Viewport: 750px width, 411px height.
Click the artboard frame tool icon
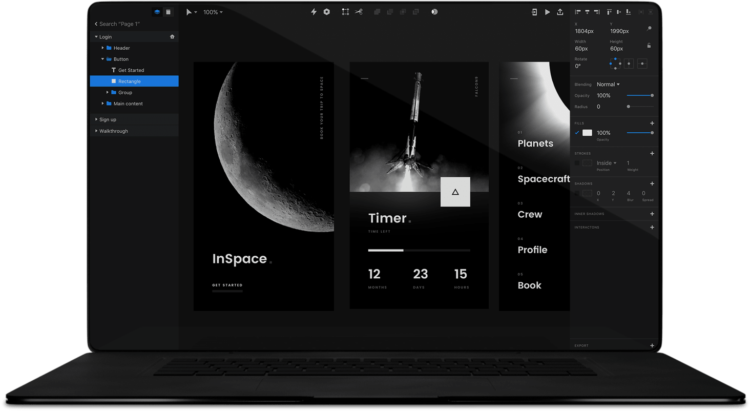coord(345,12)
